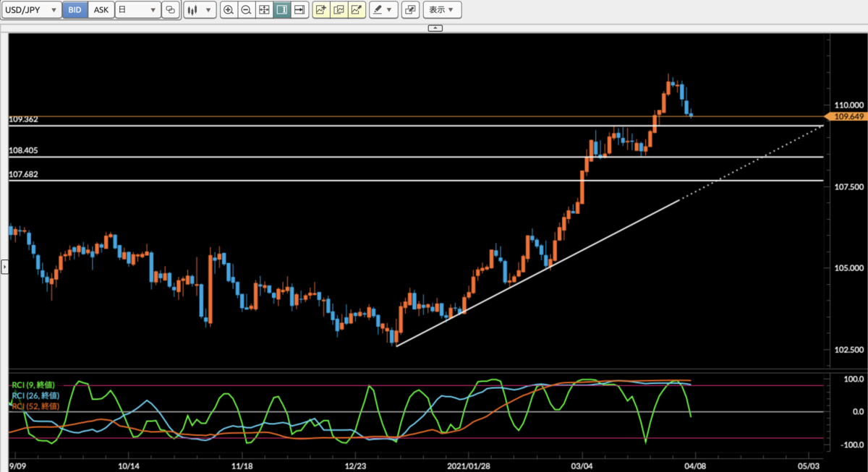Collapse the toolbar using top center arrow
The height and width of the screenshot is (472, 868).
pos(435,27)
